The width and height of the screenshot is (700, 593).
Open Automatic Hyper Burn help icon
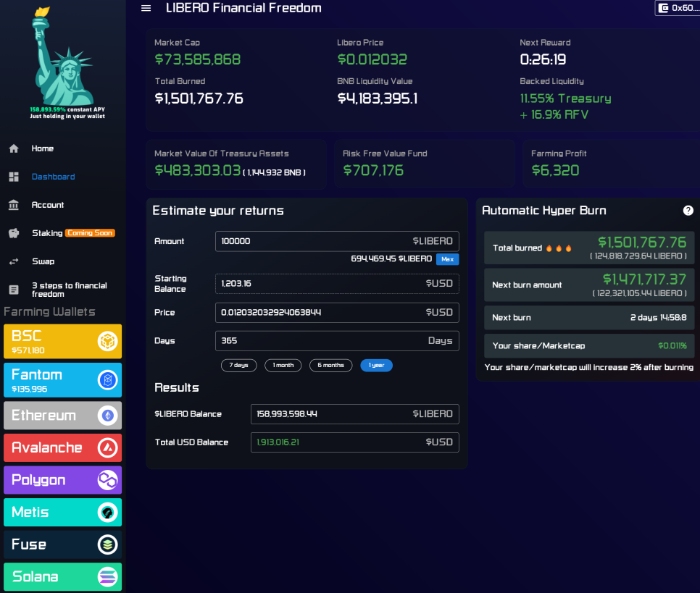pos(688,211)
